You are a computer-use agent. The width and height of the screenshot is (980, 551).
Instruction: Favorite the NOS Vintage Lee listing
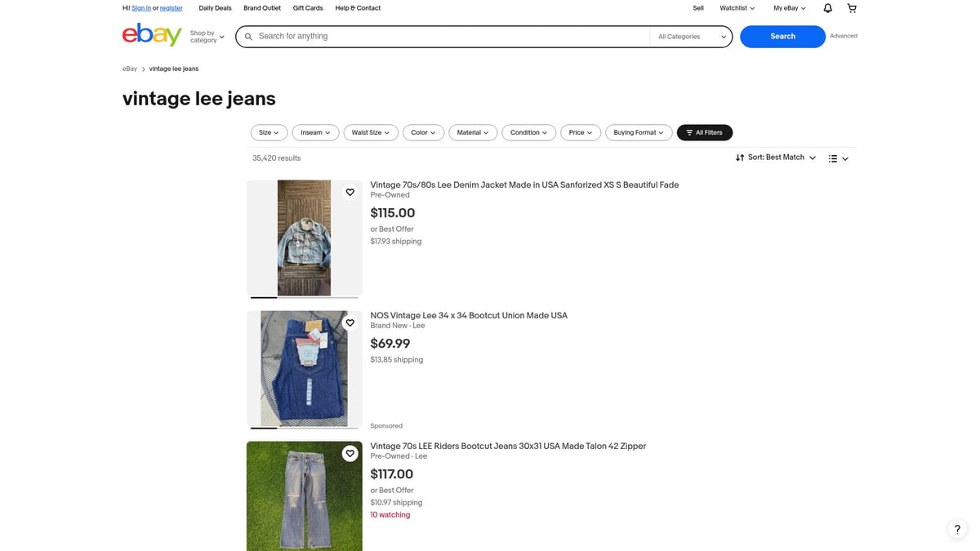click(350, 322)
